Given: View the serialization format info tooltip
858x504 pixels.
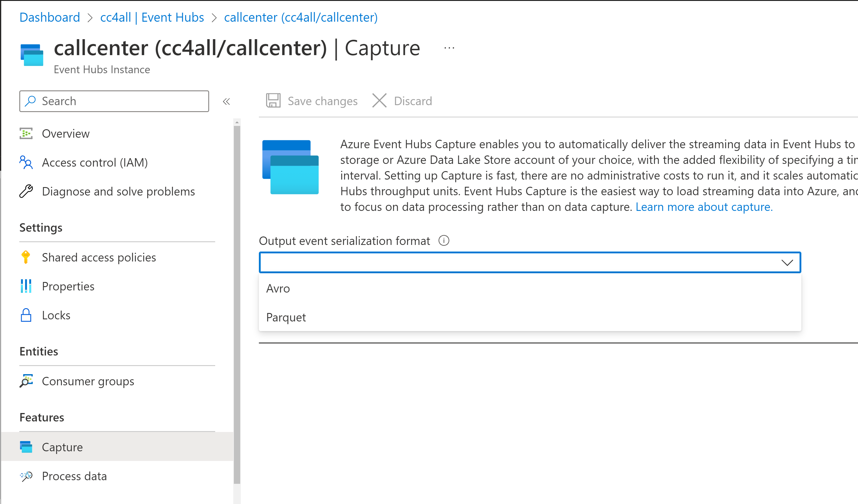Looking at the screenshot, I should [444, 241].
